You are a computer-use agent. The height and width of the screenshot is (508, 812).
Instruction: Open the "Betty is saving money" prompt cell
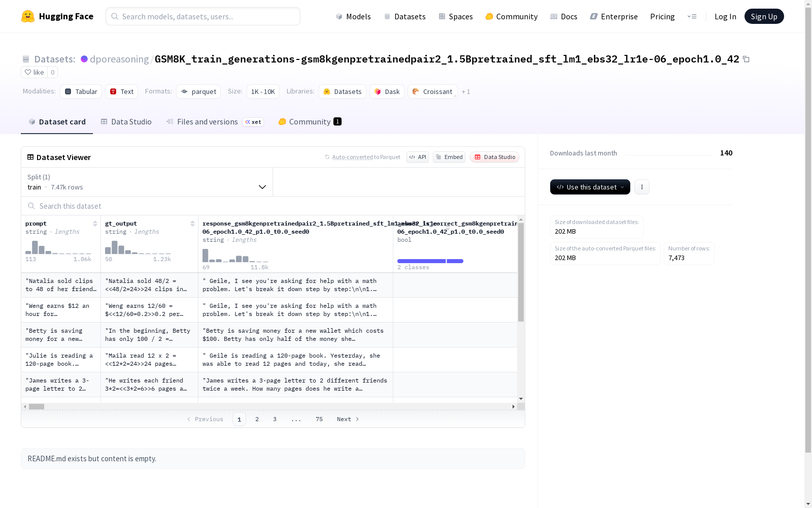click(x=61, y=335)
